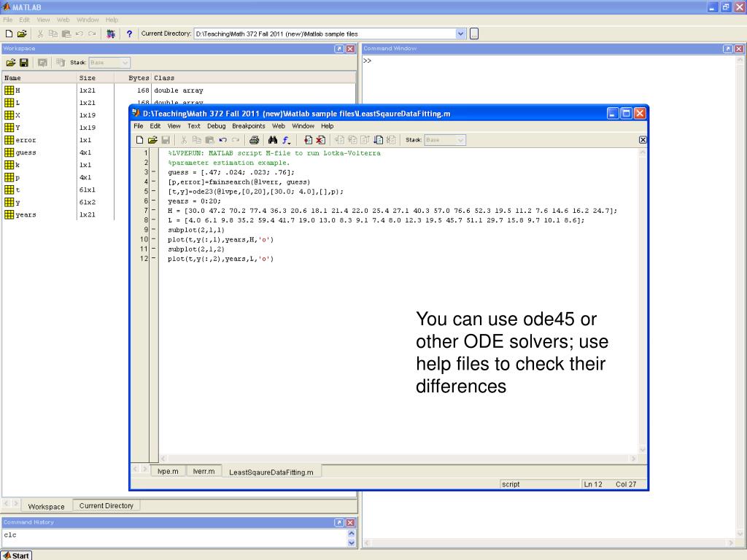This screenshot has height=560, width=747.
Task: Browse for folder with ellipsis button
Action: pyautogui.click(x=474, y=34)
